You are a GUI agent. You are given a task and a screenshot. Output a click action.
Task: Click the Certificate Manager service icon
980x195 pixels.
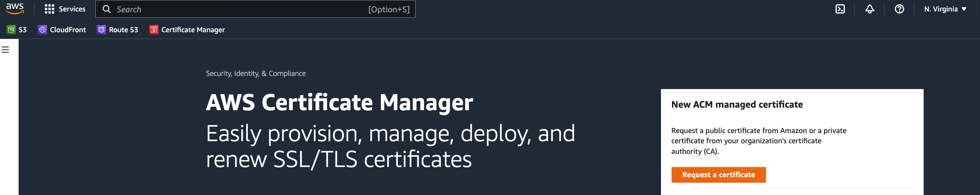[x=154, y=30]
